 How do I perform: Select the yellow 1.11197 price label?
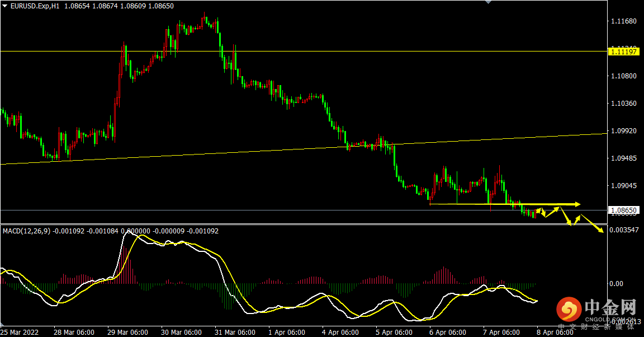pyautogui.click(x=624, y=52)
